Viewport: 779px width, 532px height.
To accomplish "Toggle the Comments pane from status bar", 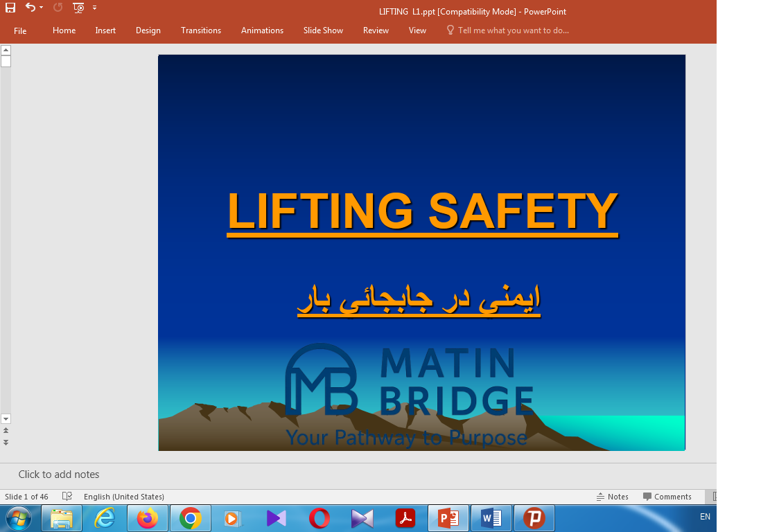I will click(667, 497).
